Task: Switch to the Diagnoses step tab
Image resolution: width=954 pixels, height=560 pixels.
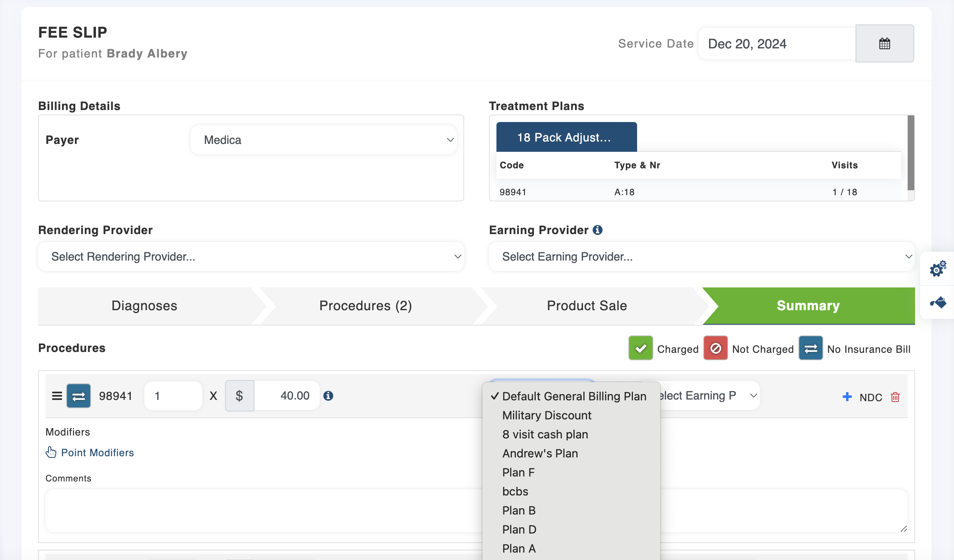Action: (x=144, y=306)
